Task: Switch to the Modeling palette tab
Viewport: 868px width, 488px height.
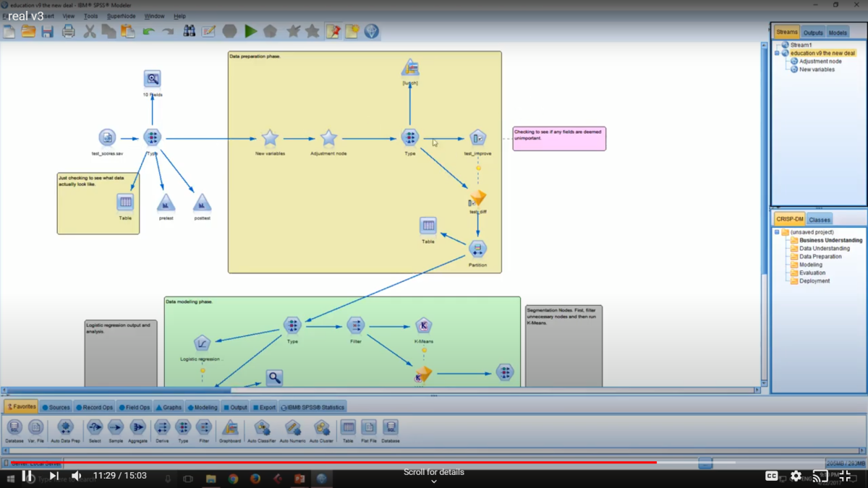Action: pos(202,407)
